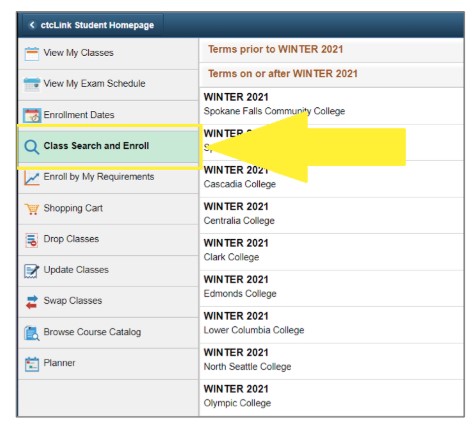Viewport: 475px width, 429px height.
Task: Open the Drop Classes page
Action: (108, 240)
